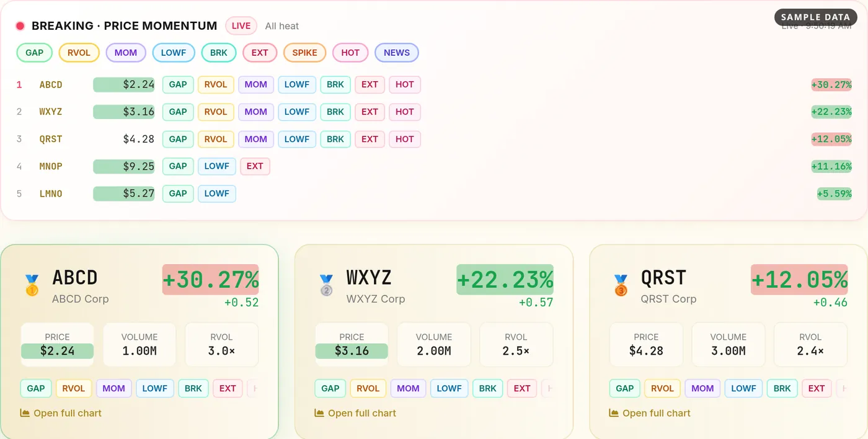
Task: Select QRST ticker in row 3
Action: tap(51, 140)
